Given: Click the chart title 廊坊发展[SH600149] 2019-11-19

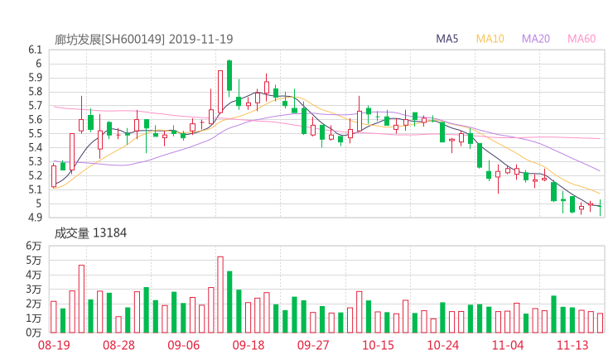Looking at the screenshot, I should (143, 40).
